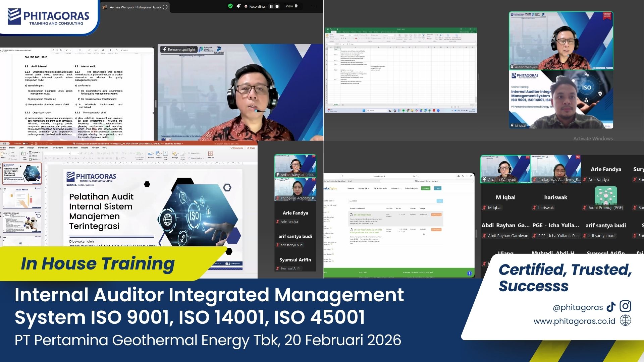Stop the Zoom recording

coord(277,6)
